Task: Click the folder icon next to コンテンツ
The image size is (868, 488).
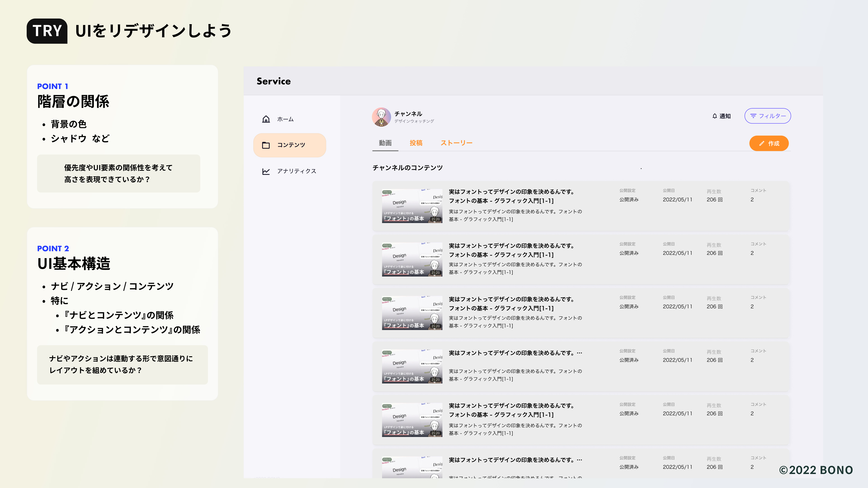Action: [266, 145]
